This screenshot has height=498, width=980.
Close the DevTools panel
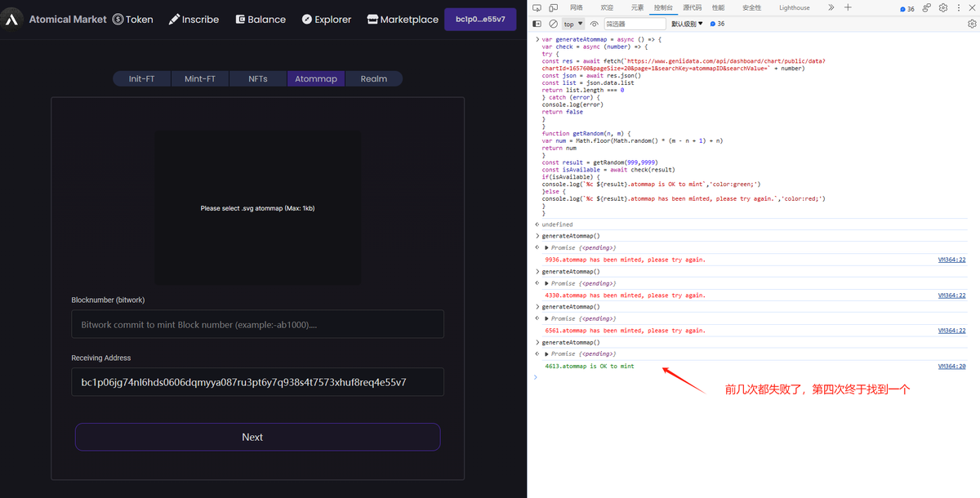972,7
